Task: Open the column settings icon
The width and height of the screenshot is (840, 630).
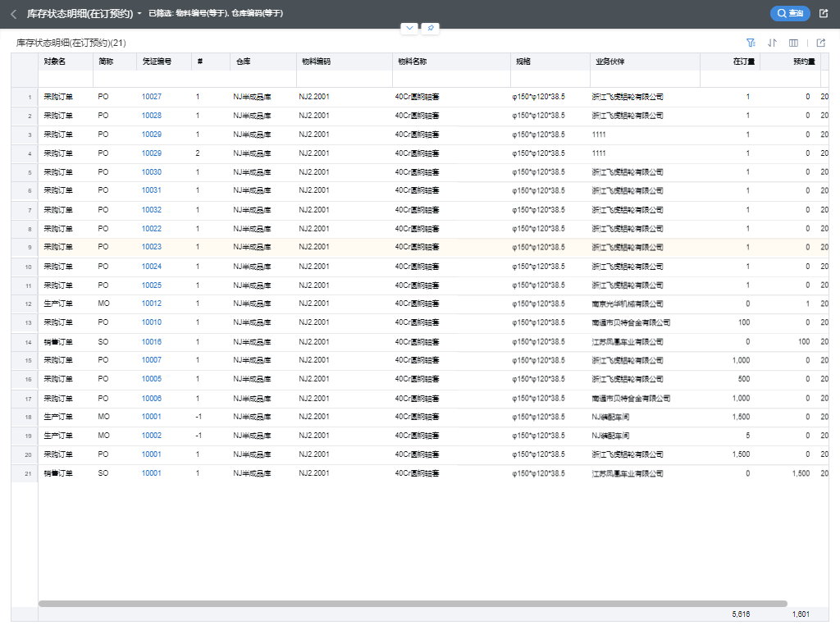Action: click(793, 43)
